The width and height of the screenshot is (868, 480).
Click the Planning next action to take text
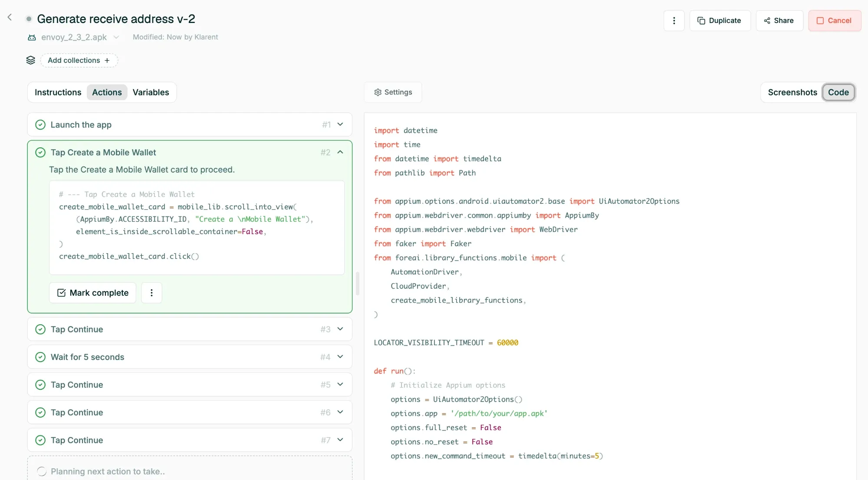coord(108,471)
